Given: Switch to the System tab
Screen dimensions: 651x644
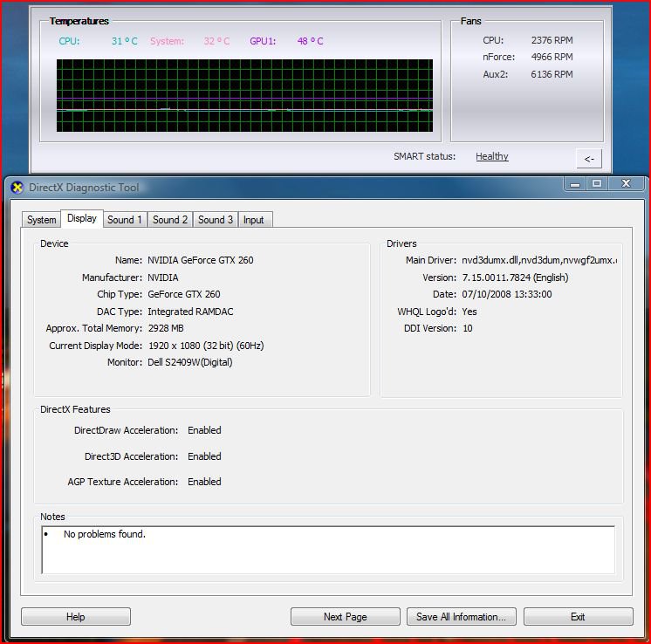Looking at the screenshot, I should tap(41, 220).
